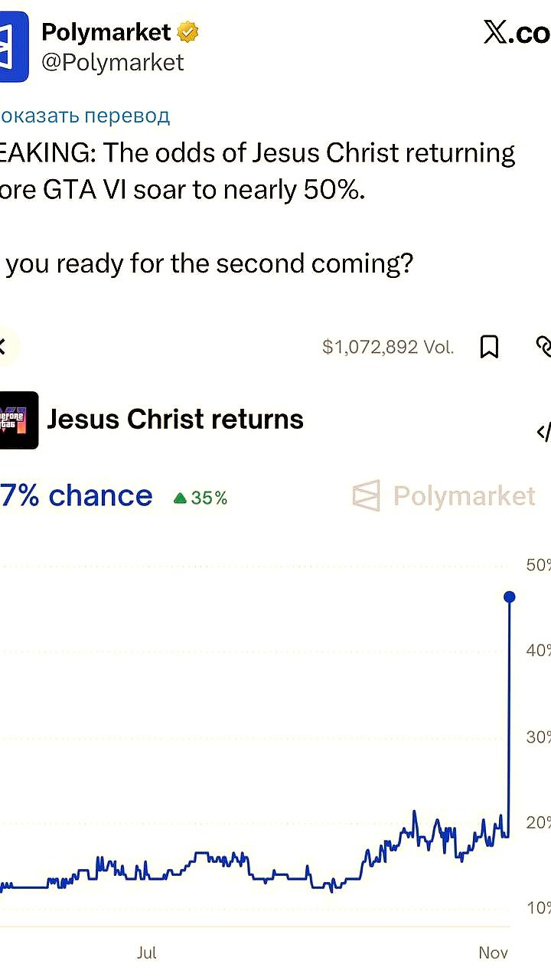Click the green up-arrow 35% indicator

pyautogui.click(x=201, y=498)
